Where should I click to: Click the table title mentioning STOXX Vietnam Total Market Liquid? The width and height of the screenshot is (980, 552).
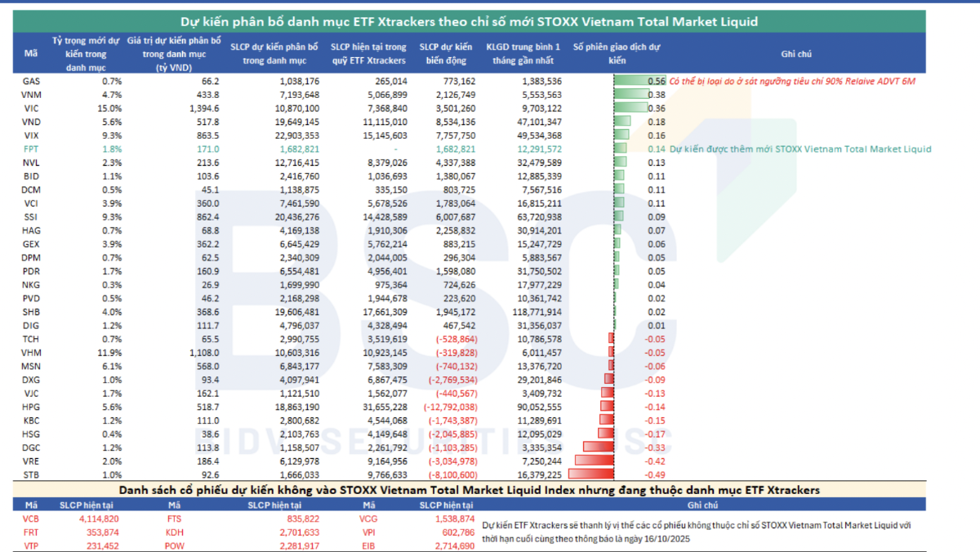[x=469, y=21]
